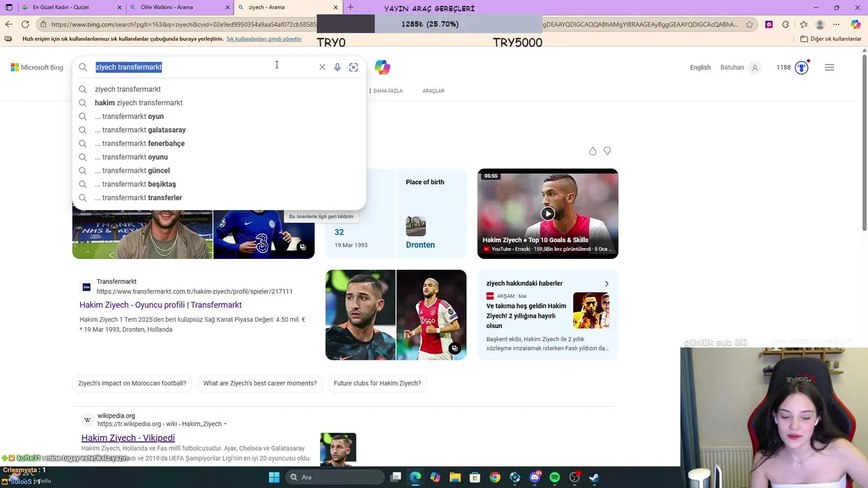The image size is (868, 488).
Task: Switch to the Ollie Watkins - Arama tab
Action: click(x=181, y=7)
